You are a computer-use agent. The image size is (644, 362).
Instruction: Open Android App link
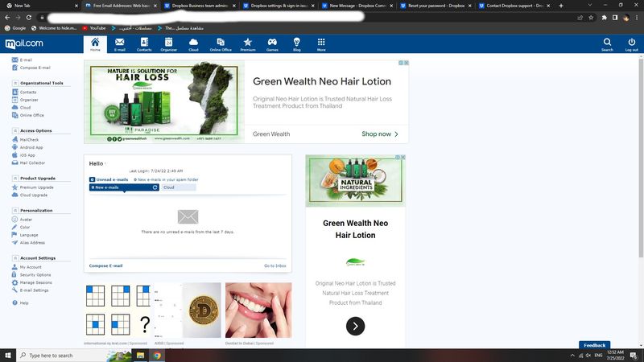click(27, 147)
